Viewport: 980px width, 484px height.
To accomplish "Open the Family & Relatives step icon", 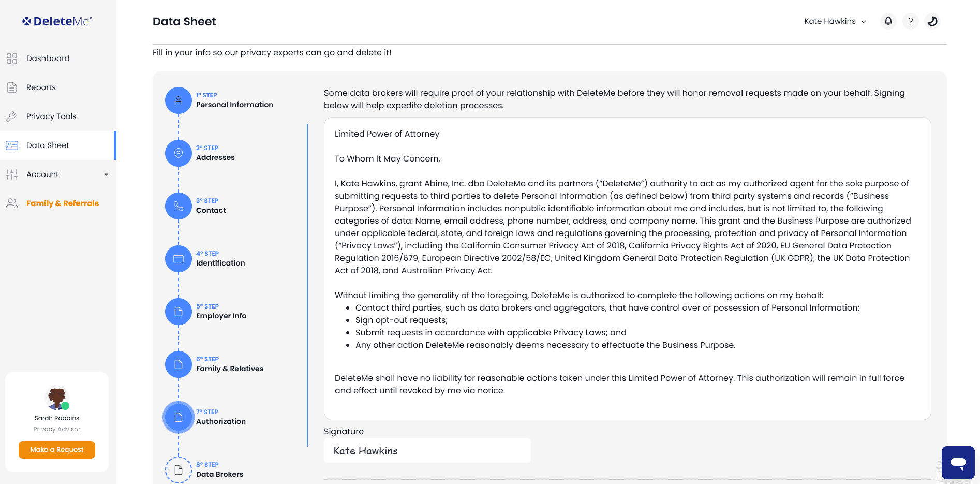I will [x=179, y=364].
